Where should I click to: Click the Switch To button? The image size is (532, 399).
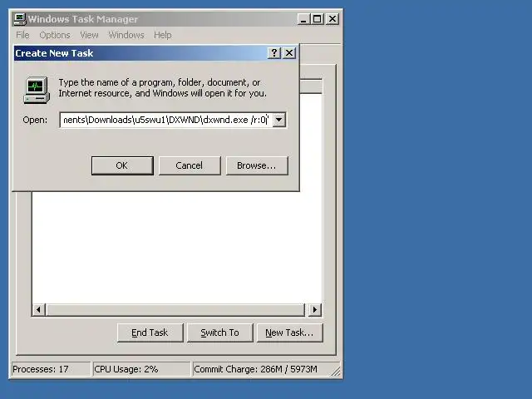tap(219, 332)
